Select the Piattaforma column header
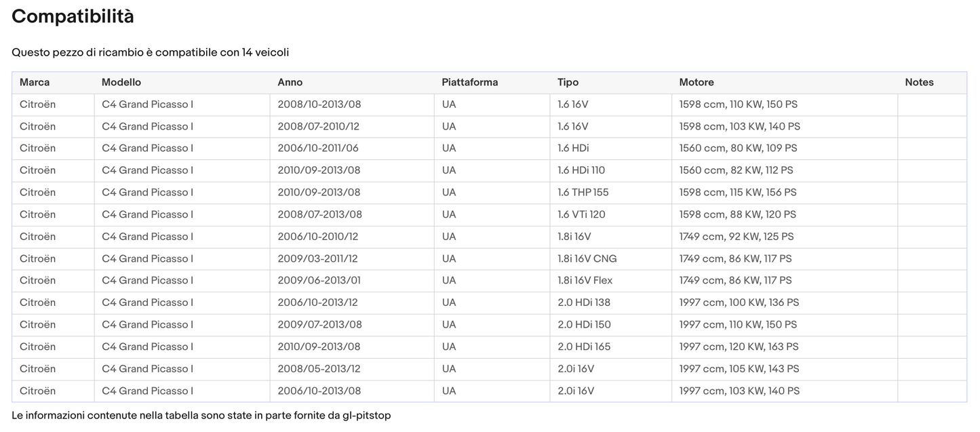The height and width of the screenshot is (432, 980). 469,82
